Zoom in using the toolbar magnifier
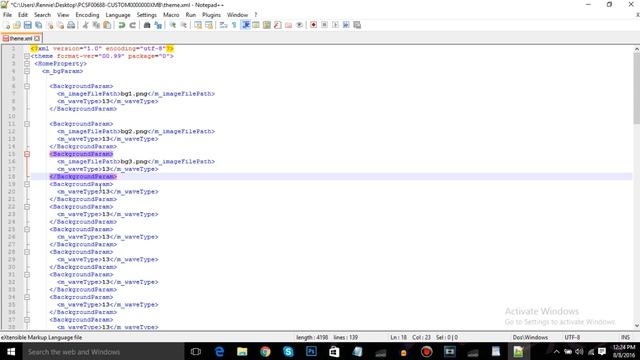The height and width of the screenshot is (360, 640). pos(173,25)
